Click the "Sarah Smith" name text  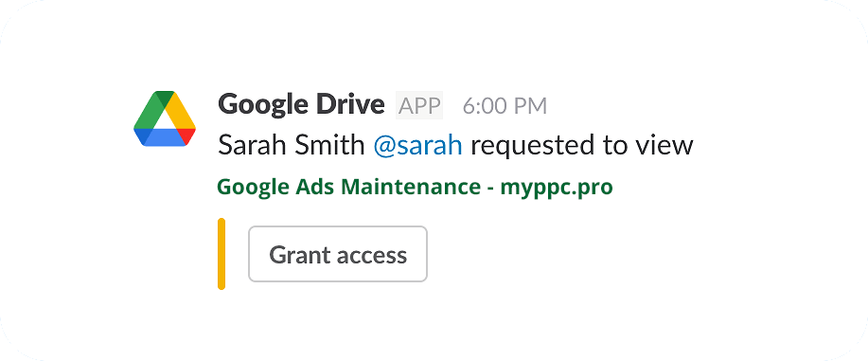(x=292, y=146)
